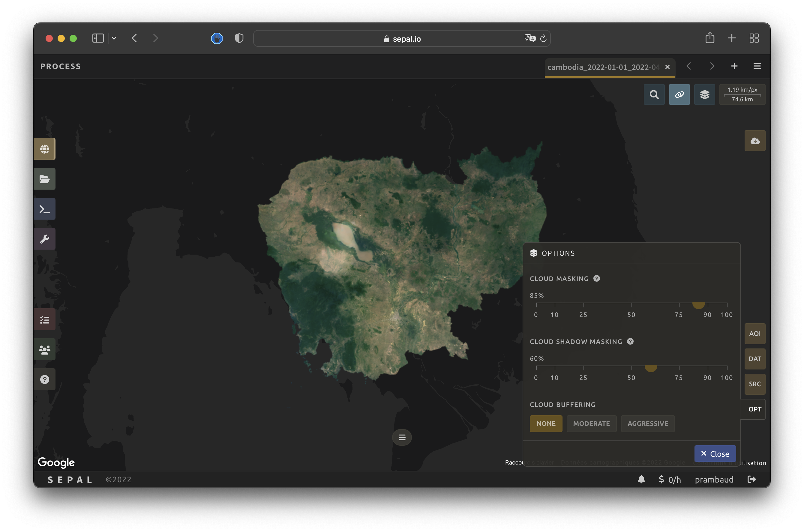This screenshot has height=532, width=804.
Task: Open the Users group icon
Action: [44, 349]
